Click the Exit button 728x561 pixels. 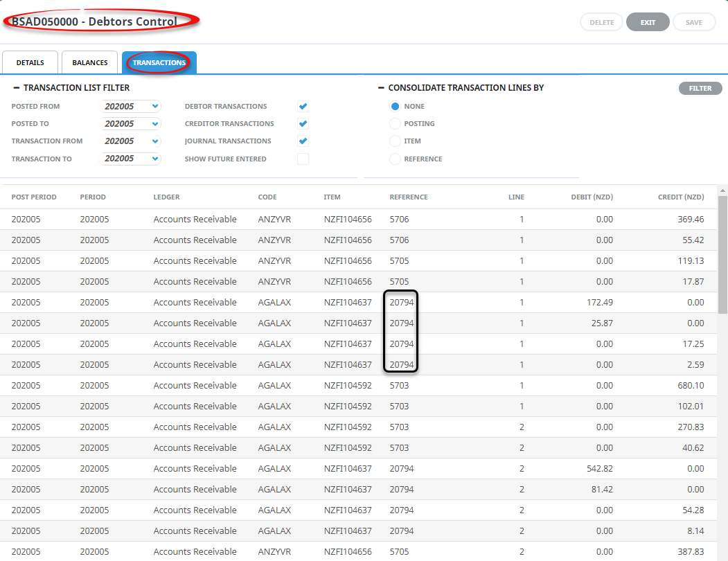click(648, 22)
